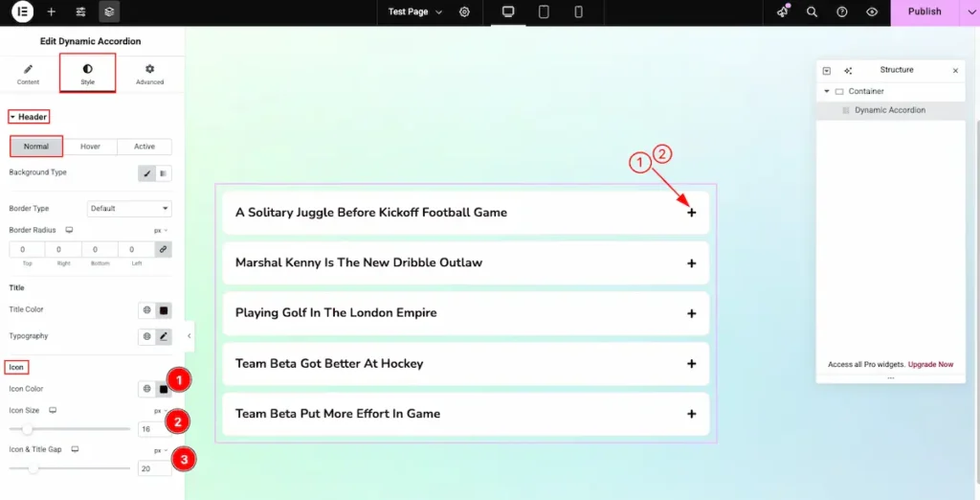The image size is (980, 500).
Task: Select the Hover state tab
Action: (x=90, y=147)
